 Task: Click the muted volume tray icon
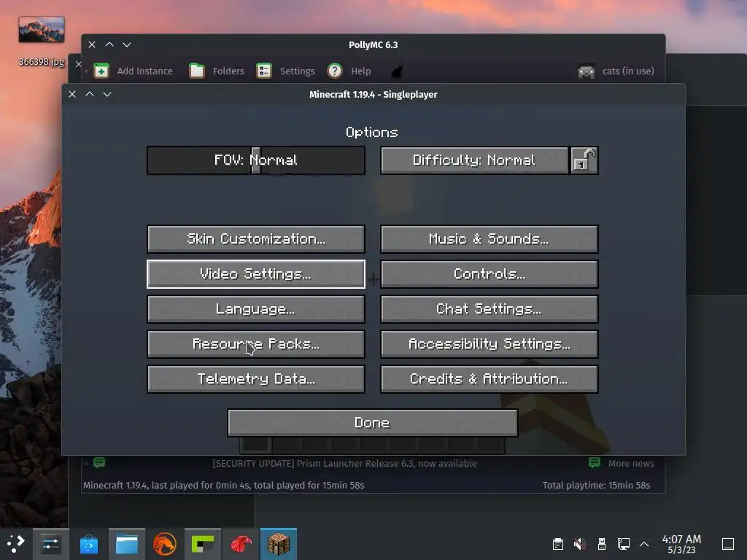click(580, 544)
